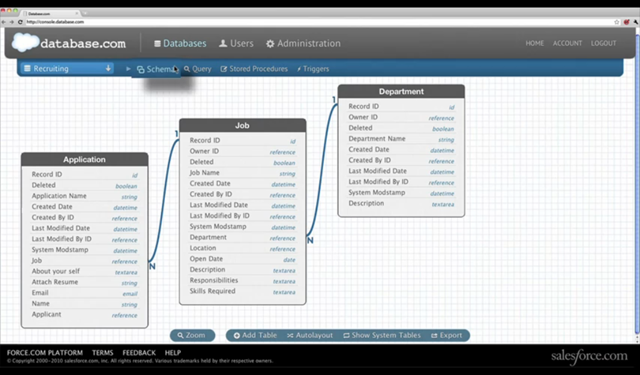
Task: Open the Databases section
Action: point(180,43)
